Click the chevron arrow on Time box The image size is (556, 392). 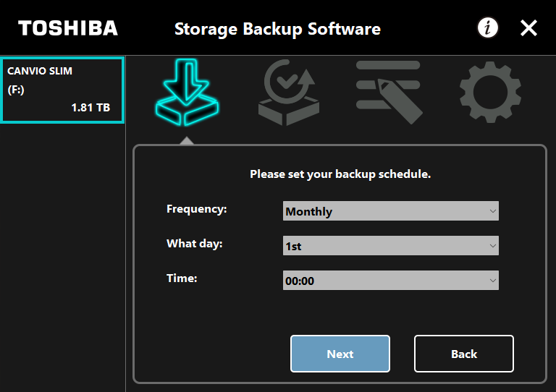pyautogui.click(x=492, y=281)
